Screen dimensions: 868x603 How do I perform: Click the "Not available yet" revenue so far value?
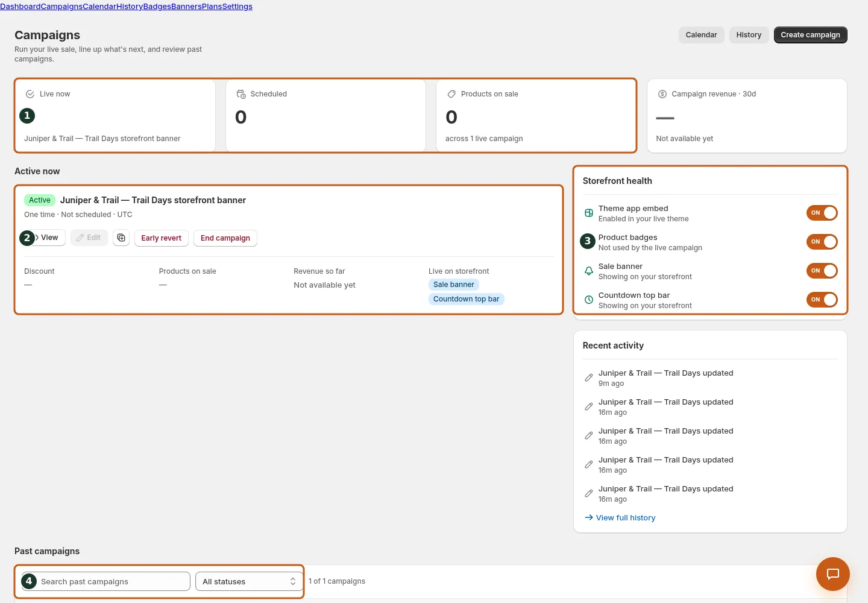pos(324,285)
